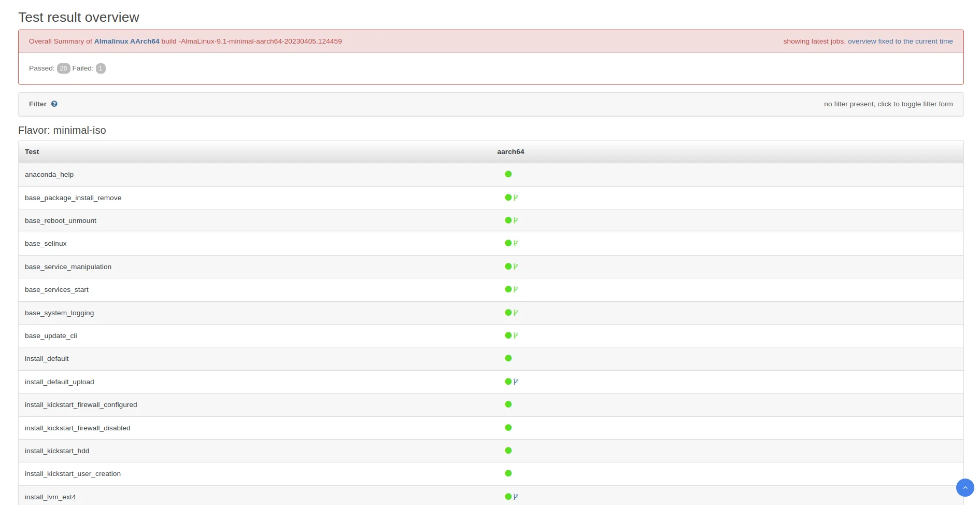Click the Test column header
The height and width of the screenshot is (505, 980).
tap(32, 152)
